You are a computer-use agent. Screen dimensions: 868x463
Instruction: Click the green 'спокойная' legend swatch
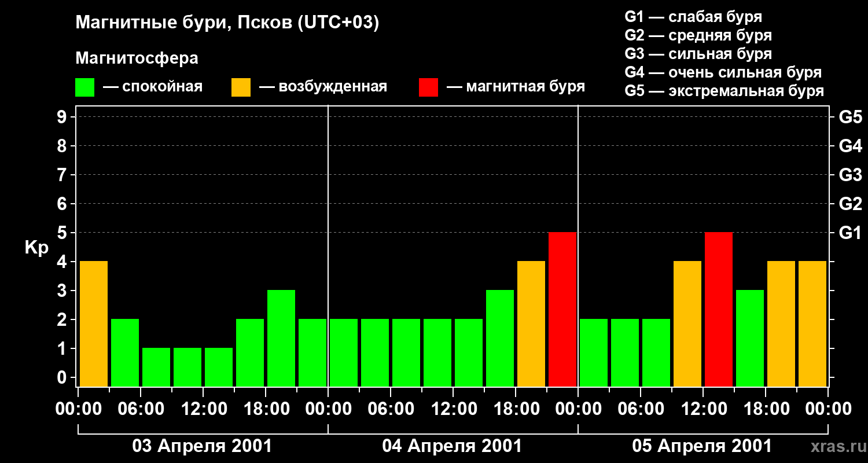84,87
